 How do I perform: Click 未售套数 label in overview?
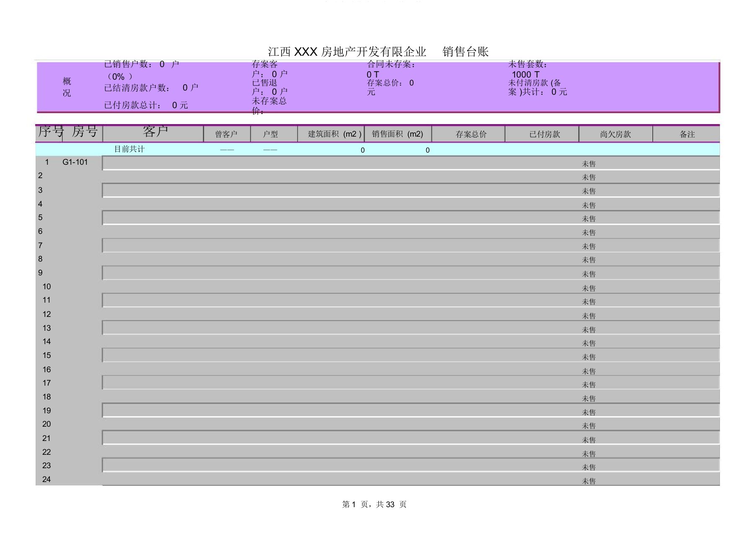click(528, 64)
